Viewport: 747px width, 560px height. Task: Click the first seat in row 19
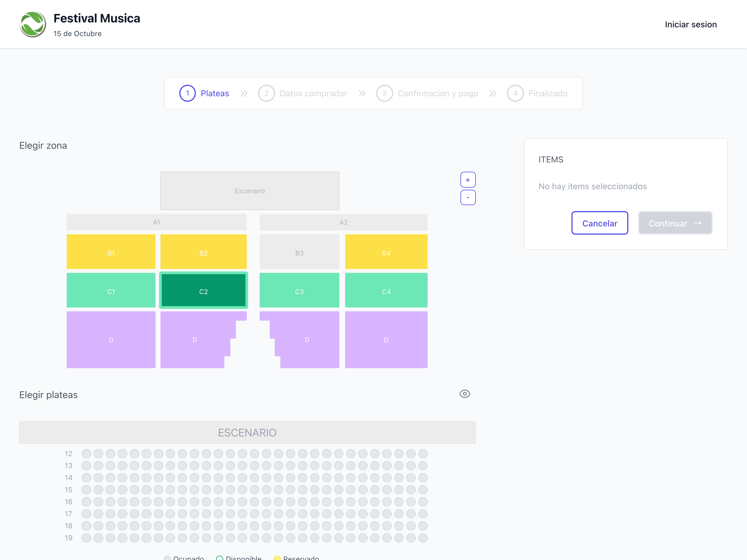click(x=86, y=538)
